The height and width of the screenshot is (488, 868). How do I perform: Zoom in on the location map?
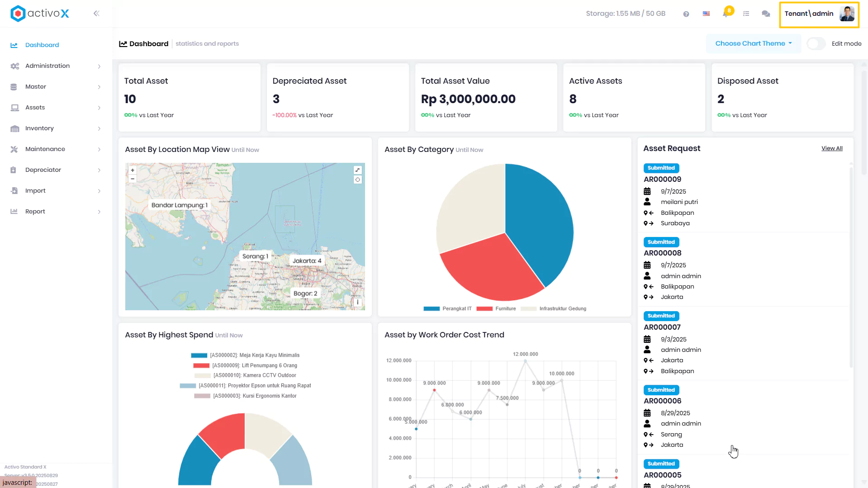(133, 171)
